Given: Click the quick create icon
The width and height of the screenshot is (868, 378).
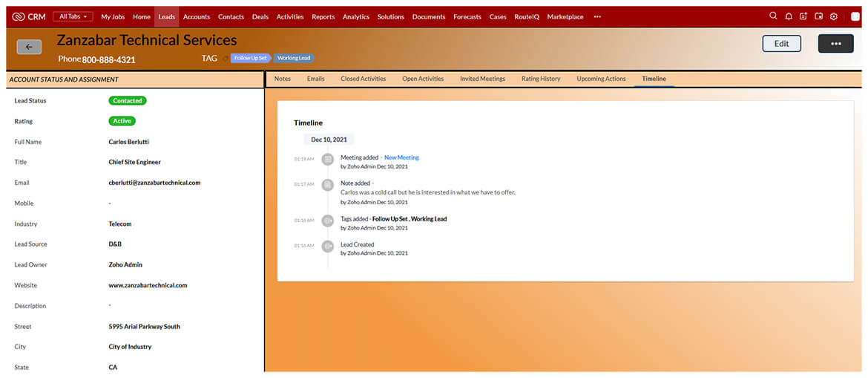Looking at the screenshot, I should (x=803, y=16).
